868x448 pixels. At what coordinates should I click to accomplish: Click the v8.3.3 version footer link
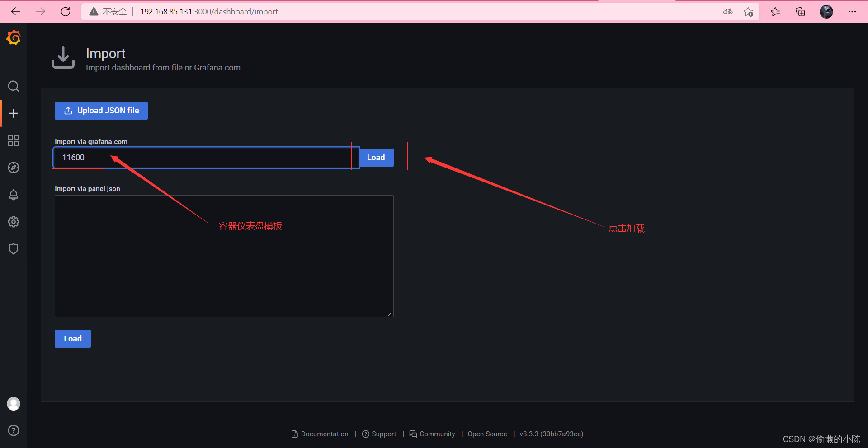coord(552,434)
